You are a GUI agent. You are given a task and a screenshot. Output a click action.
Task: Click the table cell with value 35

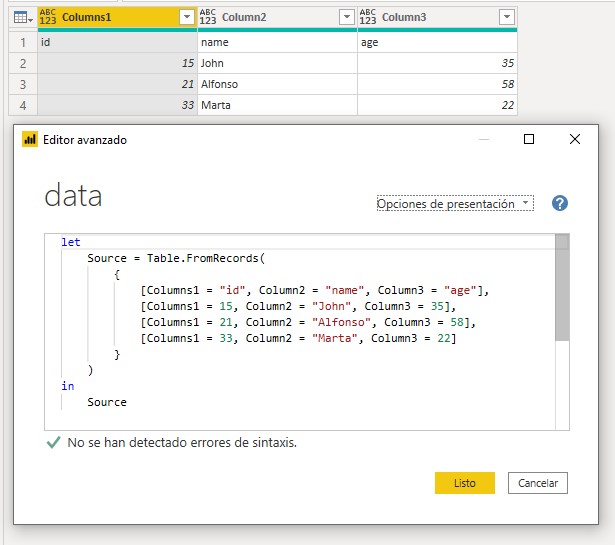pos(437,63)
